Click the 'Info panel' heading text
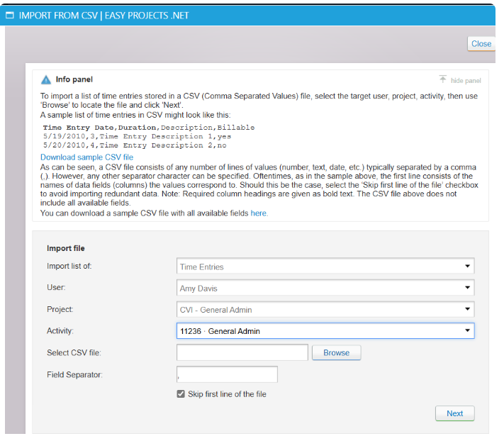Image resolution: width=504 pixels, height=441 pixels. click(x=74, y=79)
